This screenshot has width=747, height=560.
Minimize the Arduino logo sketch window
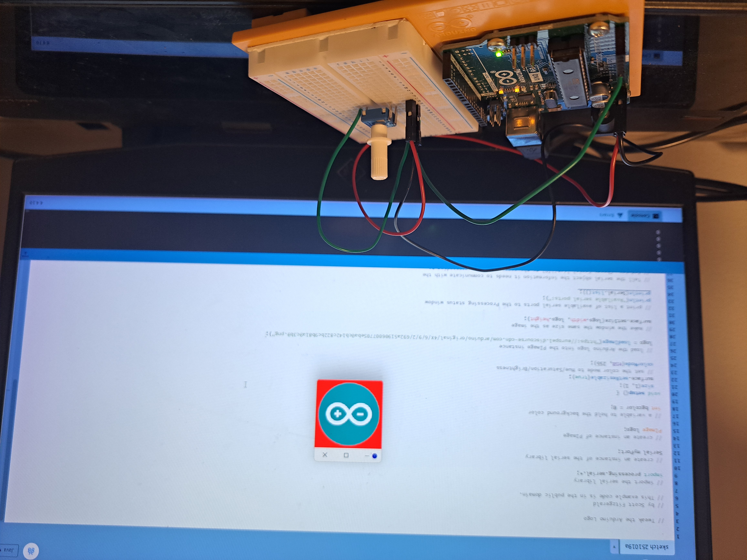tap(367, 456)
